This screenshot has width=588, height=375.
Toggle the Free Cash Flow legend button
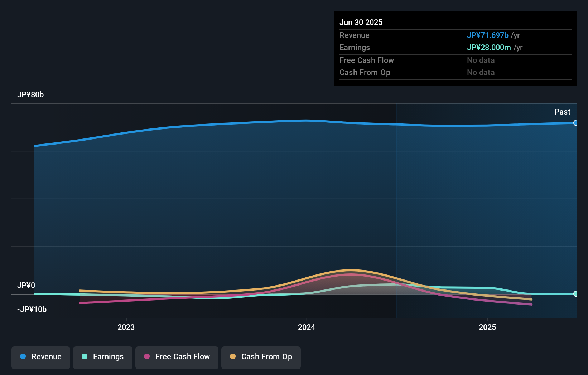pos(177,357)
